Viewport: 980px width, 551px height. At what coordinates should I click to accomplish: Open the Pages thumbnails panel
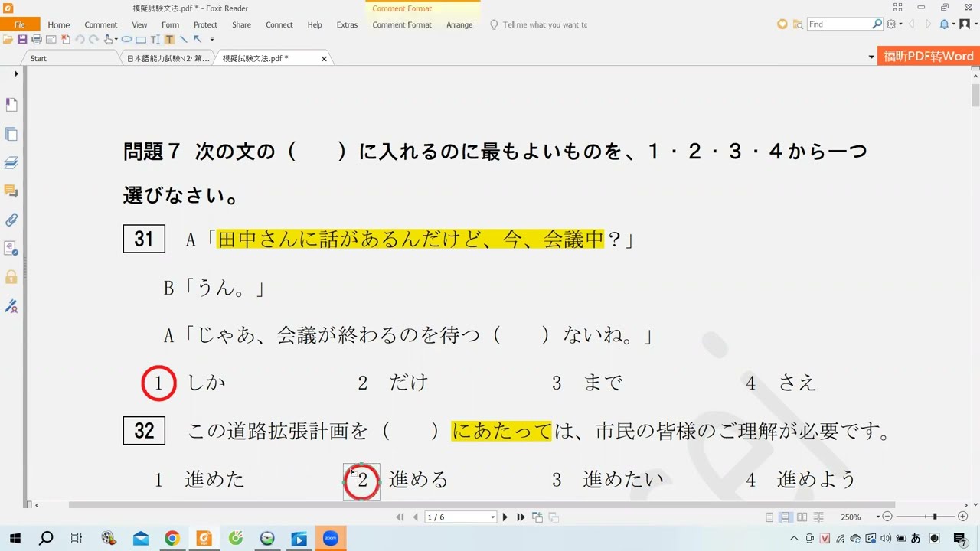click(11, 134)
